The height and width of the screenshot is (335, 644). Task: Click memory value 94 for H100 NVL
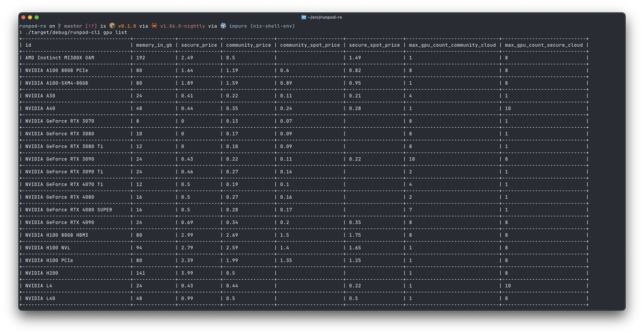pos(140,248)
